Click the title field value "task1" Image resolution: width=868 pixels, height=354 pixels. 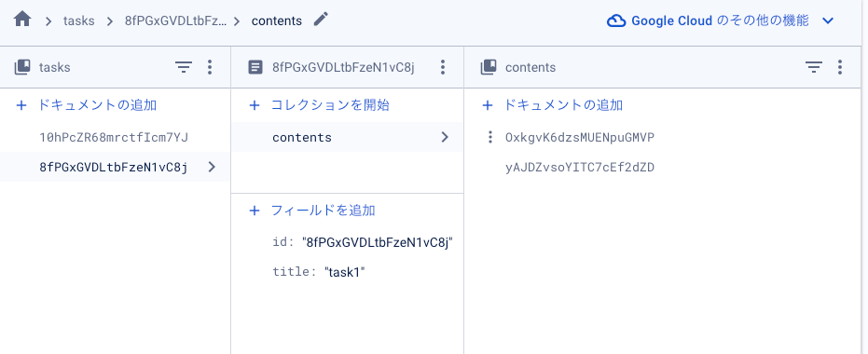pyautogui.click(x=345, y=272)
